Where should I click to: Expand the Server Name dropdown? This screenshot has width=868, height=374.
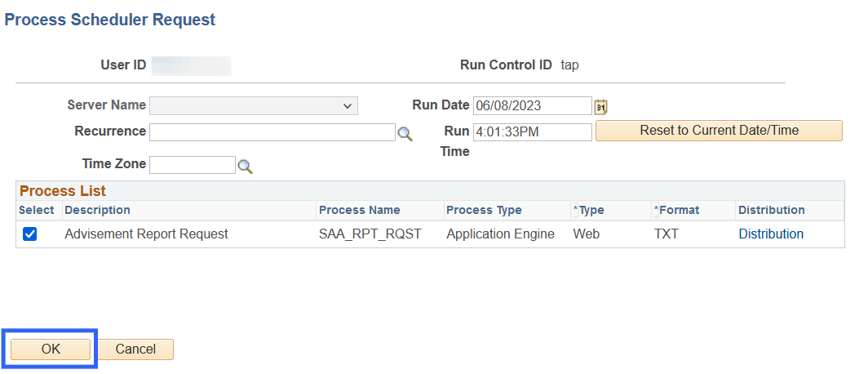click(x=254, y=106)
